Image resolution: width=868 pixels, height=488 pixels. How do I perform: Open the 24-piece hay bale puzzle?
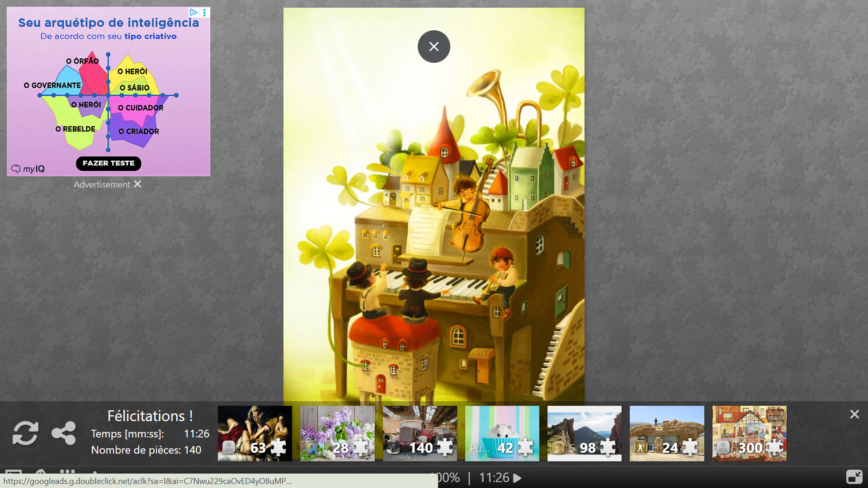pos(667,433)
